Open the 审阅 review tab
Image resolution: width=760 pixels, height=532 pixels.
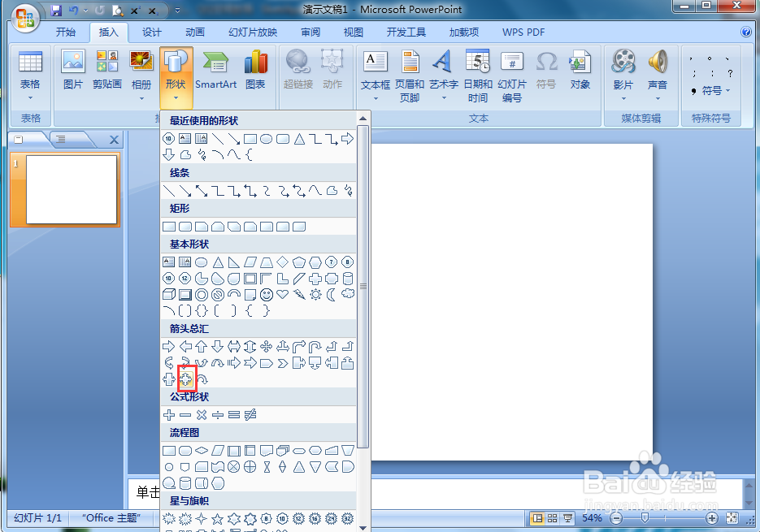[311, 32]
